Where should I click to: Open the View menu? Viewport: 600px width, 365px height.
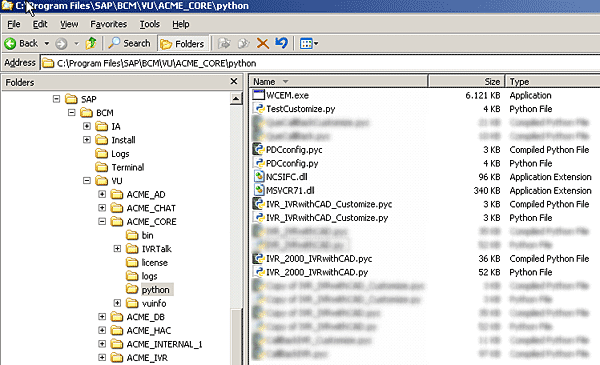coord(69,24)
